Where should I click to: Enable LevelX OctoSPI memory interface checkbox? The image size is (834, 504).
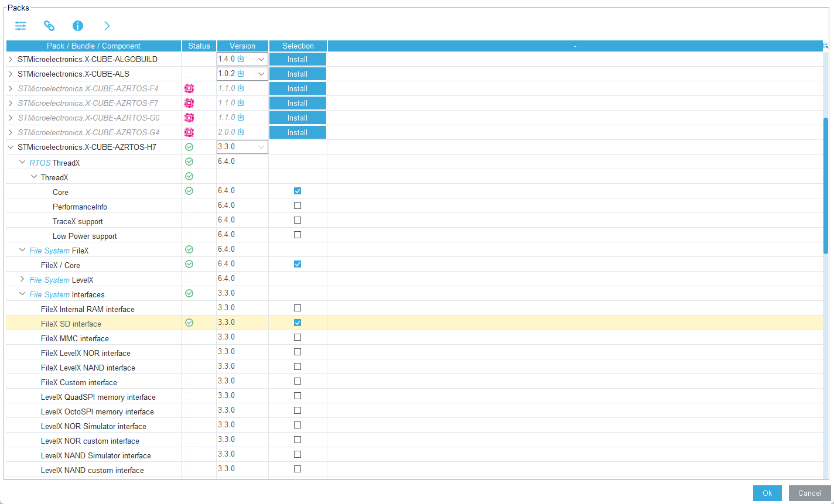click(298, 410)
